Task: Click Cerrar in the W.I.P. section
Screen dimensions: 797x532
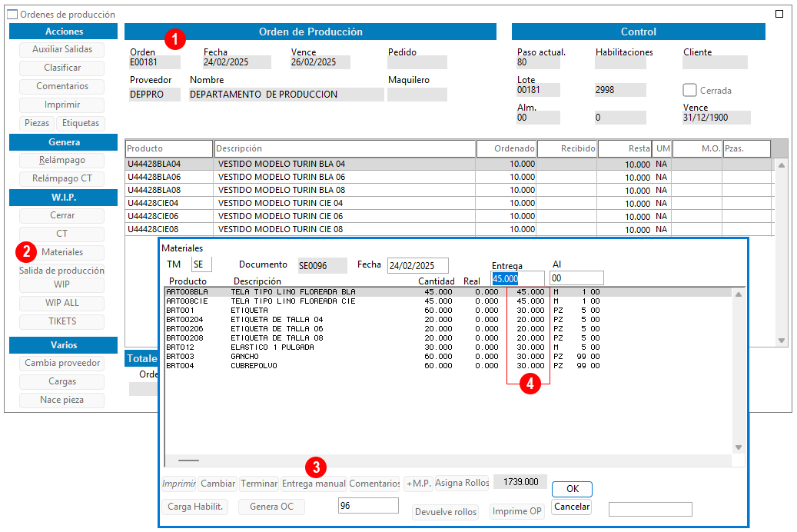Action: point(62,215)
